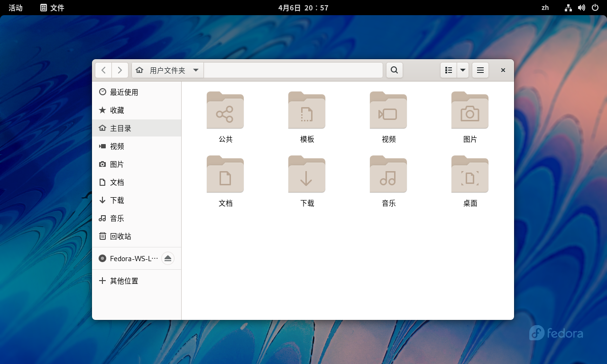Switch to list view toggle button
The image size is (607, 364).
[449, 70]
